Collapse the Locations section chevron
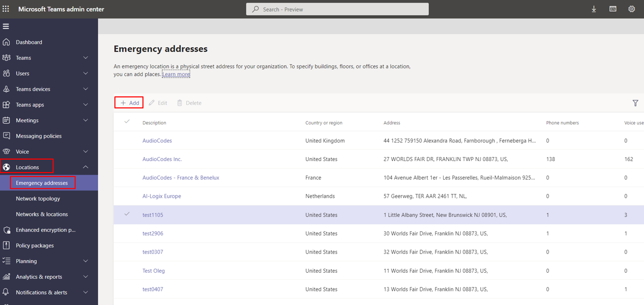The height and width of the screenshot is (305, 644). (86, 167)
